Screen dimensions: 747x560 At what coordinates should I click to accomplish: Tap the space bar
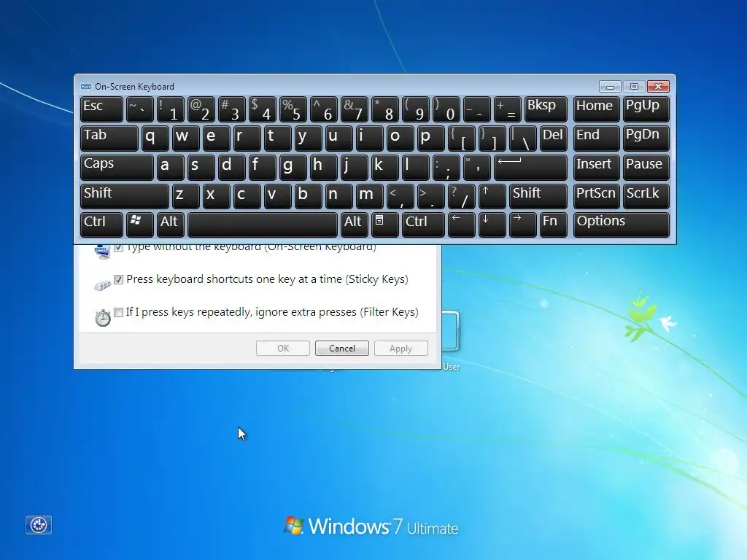click(x=263, y=225)
